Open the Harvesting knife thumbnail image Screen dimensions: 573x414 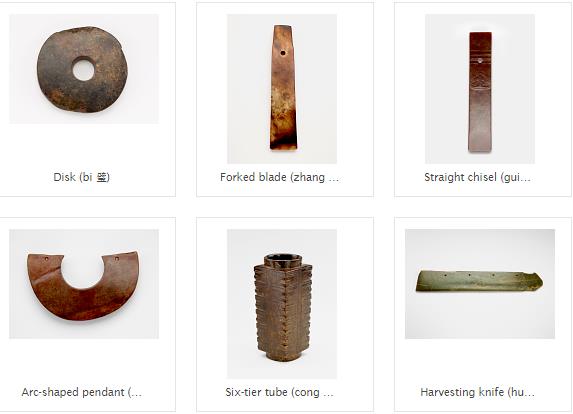pyautogui.click(x=480, y=284)
